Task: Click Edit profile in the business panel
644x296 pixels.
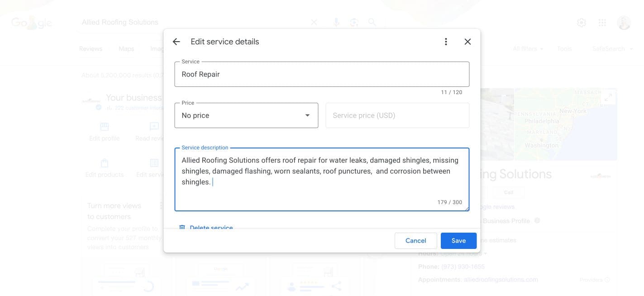Action: (105, 132)
